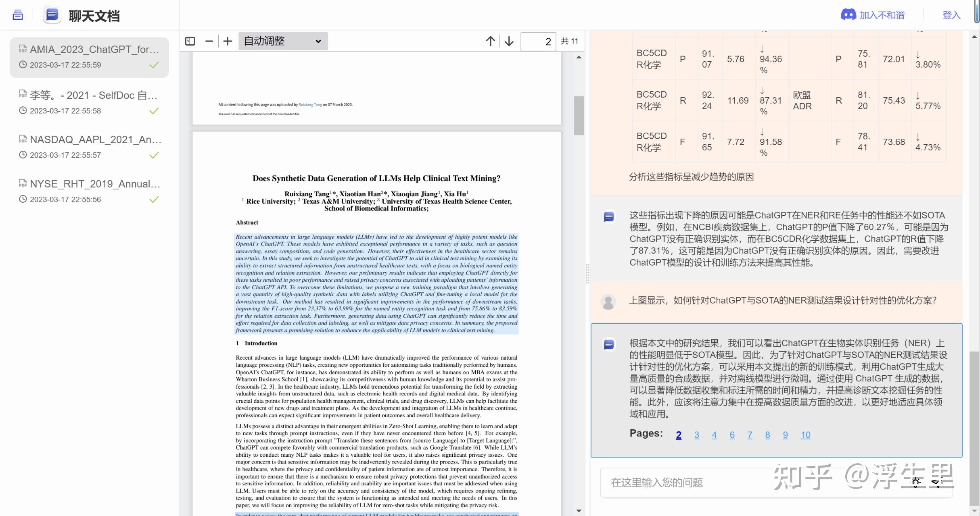Zoom in the PDF with plus icon
980x516 pixels.
[228, 41]
